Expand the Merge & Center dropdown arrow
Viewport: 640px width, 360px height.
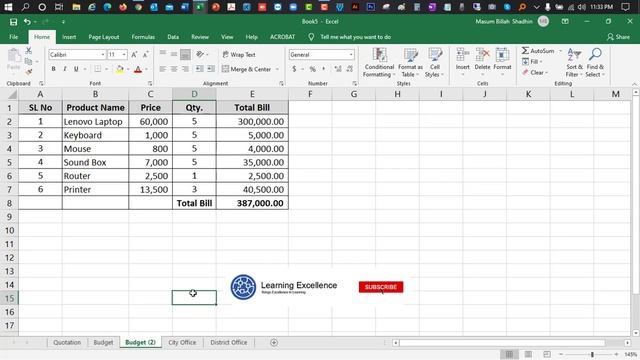pyautogui.click(x=277, y=69)
